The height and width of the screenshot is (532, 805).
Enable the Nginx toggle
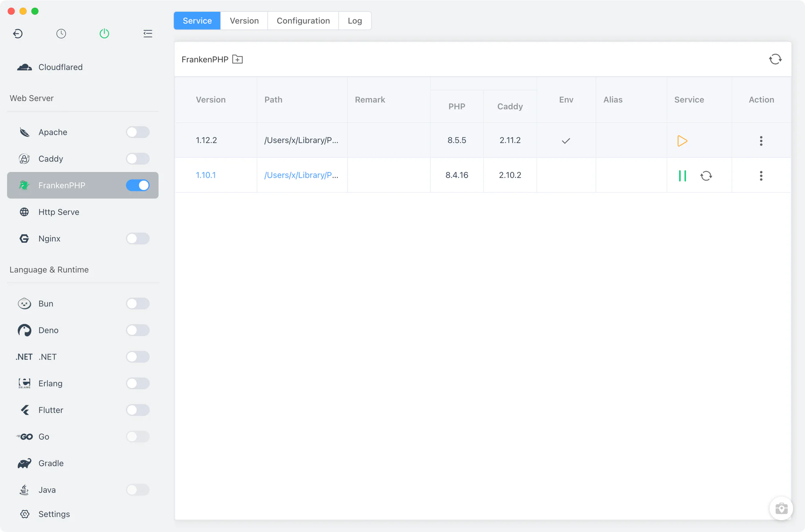pyautogui.click(x=138, y=238)
